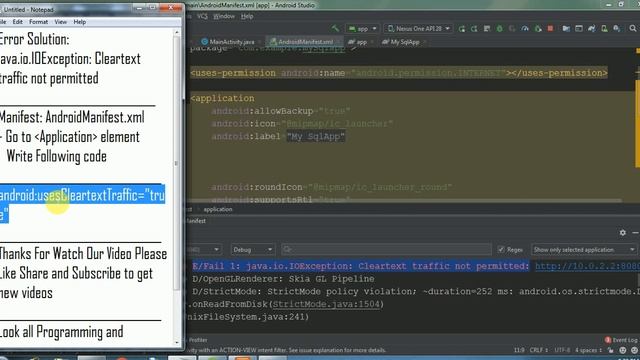Click the highlighted usesCleartextTraffic text in Notepad
Viewport: 640px width, 360px height.
[82, 204]
